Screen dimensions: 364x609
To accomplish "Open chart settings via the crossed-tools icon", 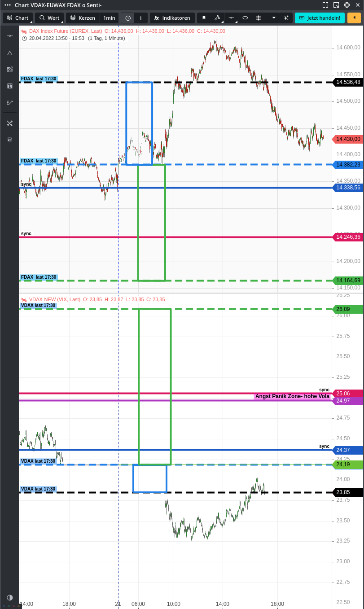I will pos(9,123).
